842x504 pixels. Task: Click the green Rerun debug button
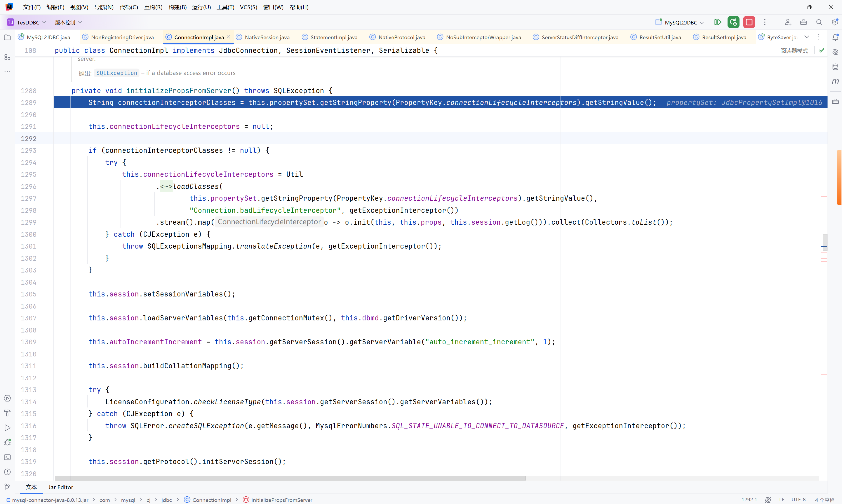point(733,22)
